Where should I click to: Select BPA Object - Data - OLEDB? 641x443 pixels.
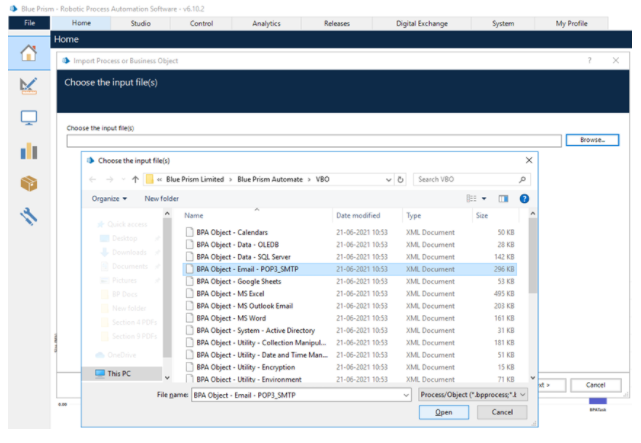(x=350, y=244)
